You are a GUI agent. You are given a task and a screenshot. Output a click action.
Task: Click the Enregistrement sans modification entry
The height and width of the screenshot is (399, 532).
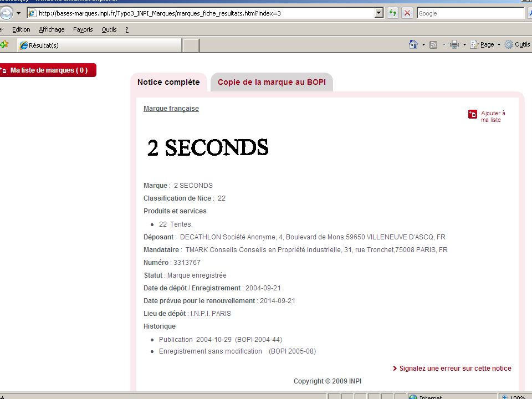238,351
